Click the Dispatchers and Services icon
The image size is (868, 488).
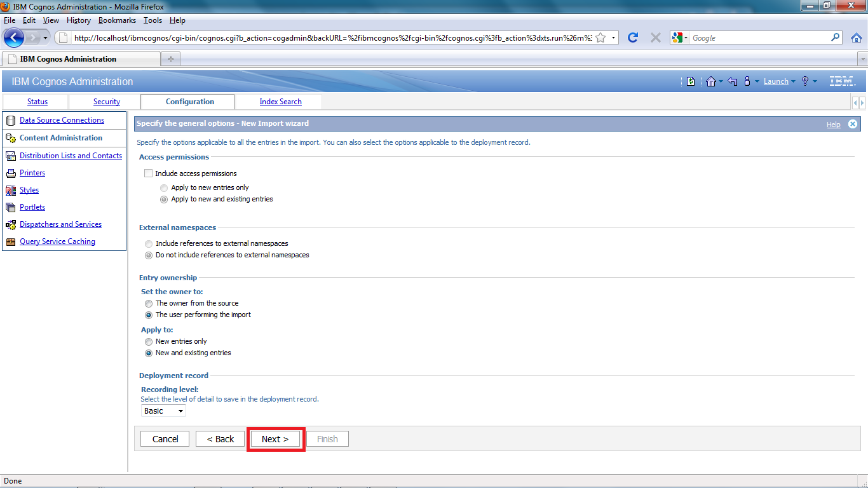click(10, 224)
